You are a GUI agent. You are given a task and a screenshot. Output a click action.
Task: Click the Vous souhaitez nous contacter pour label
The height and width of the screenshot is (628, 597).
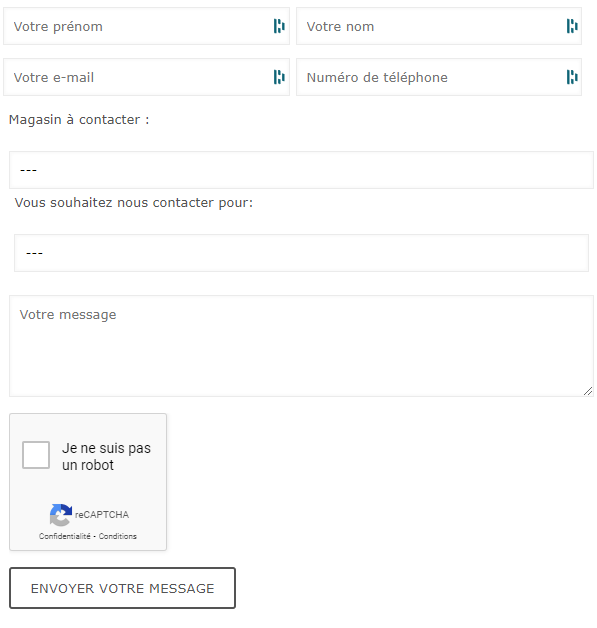coord(134,203)
